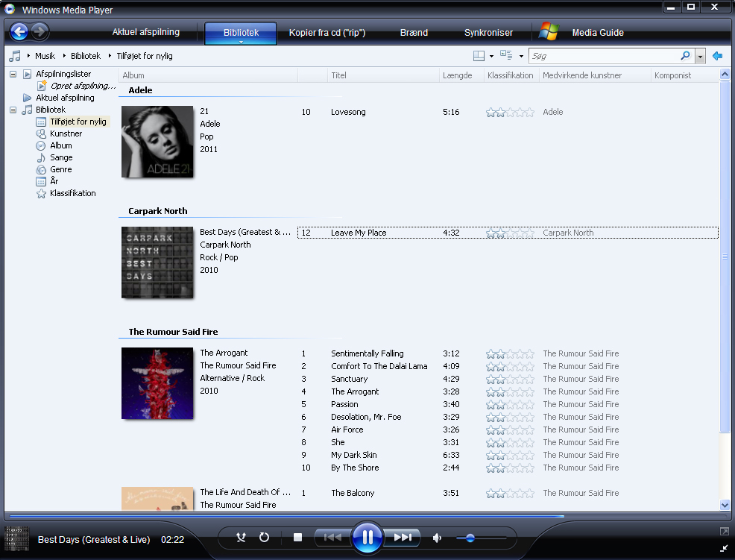Click Opret afspilningsliste item
Image resolution: width=735 pixels, height=560 pixels.
[83, 86]
